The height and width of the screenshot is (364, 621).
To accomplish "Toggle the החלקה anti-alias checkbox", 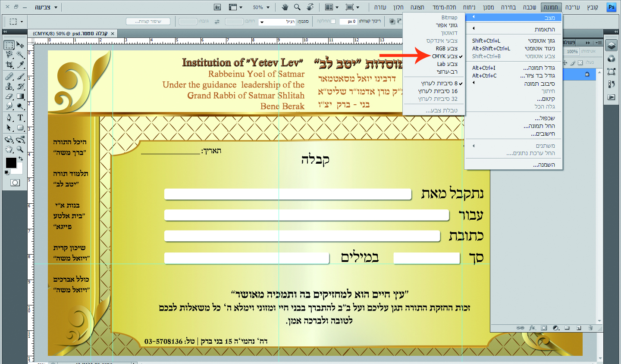I will 333,21.
